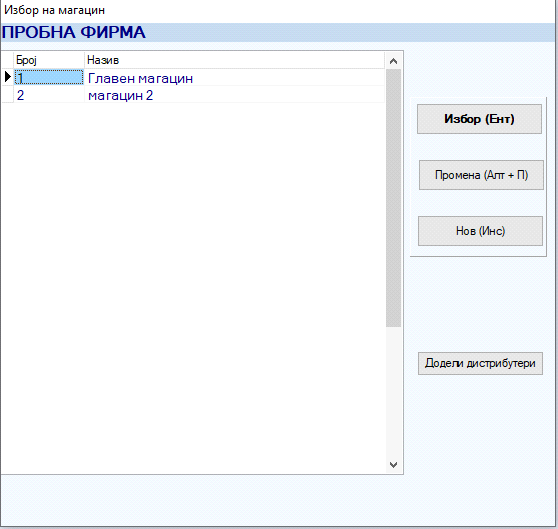Click the number cell 1 in first row

(x=49, y=78)
